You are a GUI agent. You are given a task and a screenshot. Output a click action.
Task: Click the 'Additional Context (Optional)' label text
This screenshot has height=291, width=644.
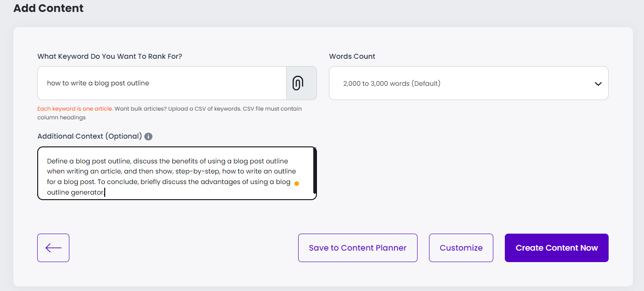point(90,136)
